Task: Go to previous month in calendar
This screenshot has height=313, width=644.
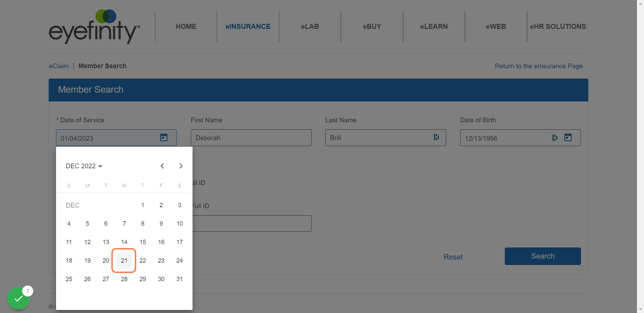Action: pyautogui.click(x=162, y=166)
